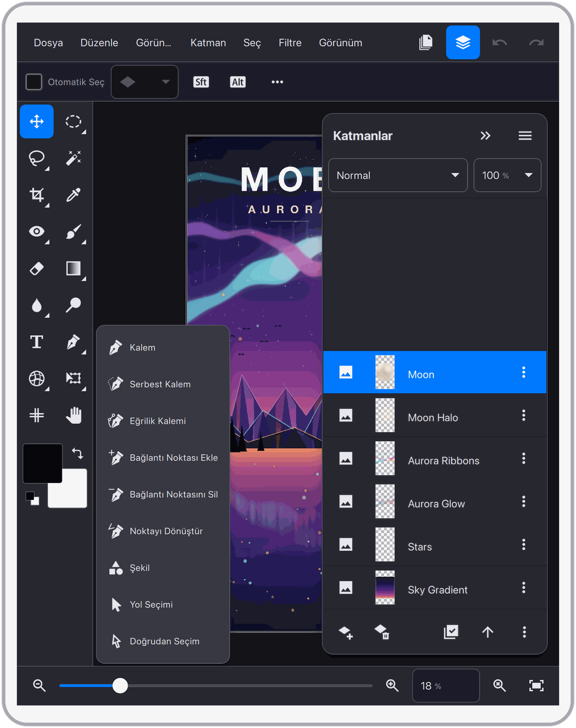Screen dimensions: 576x728
Task: Open options for the Moon Halo layer
Action: click(524, 415)
